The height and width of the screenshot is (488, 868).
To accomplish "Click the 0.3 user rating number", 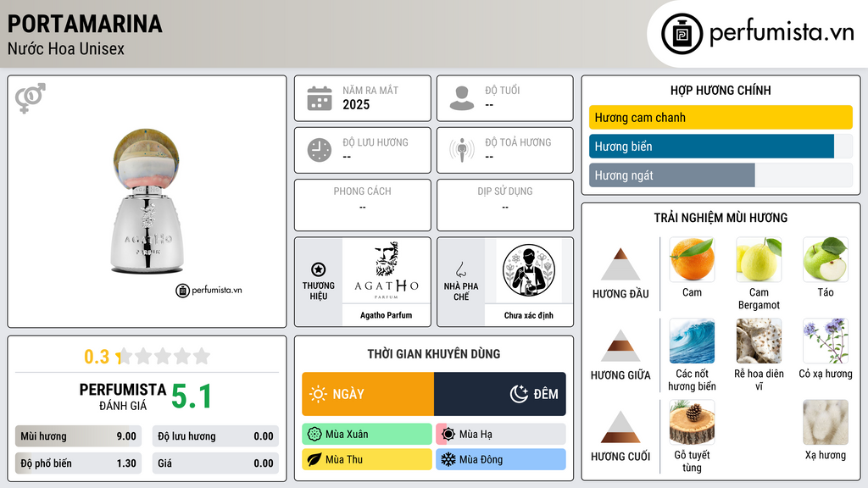I will point(97,357).
